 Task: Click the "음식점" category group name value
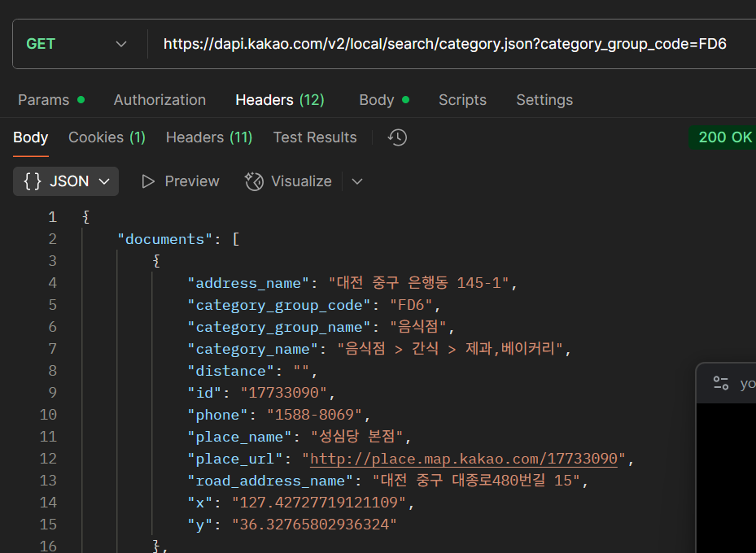pyautogui.click(x=418, y=327)
